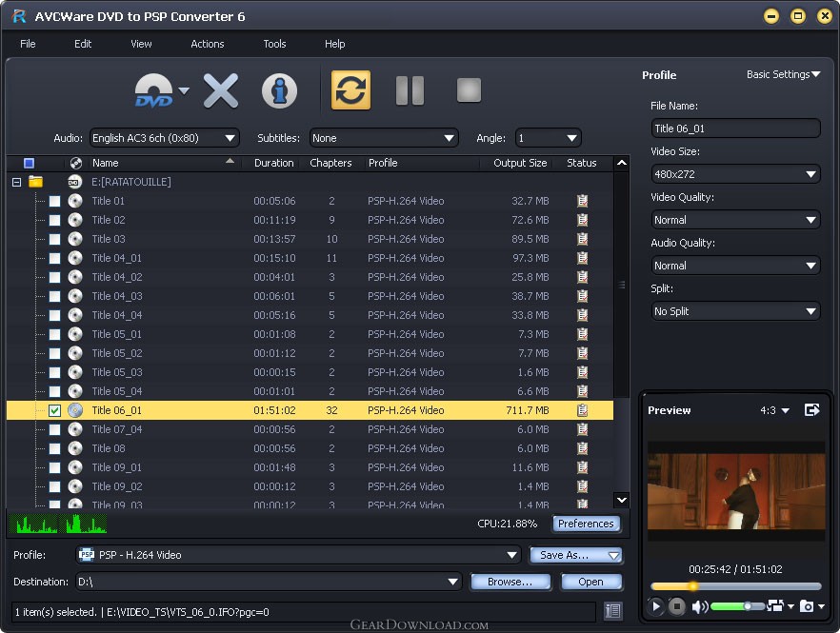
Task: Click the Stop icon in the main toolbar
Action: [x=469, y=90]
